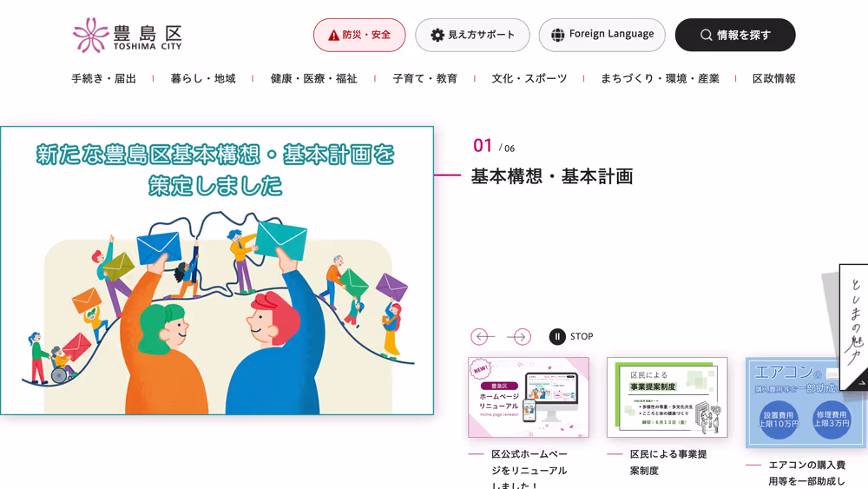Open 暮らし・地域 menu

[x=203, y=79]
